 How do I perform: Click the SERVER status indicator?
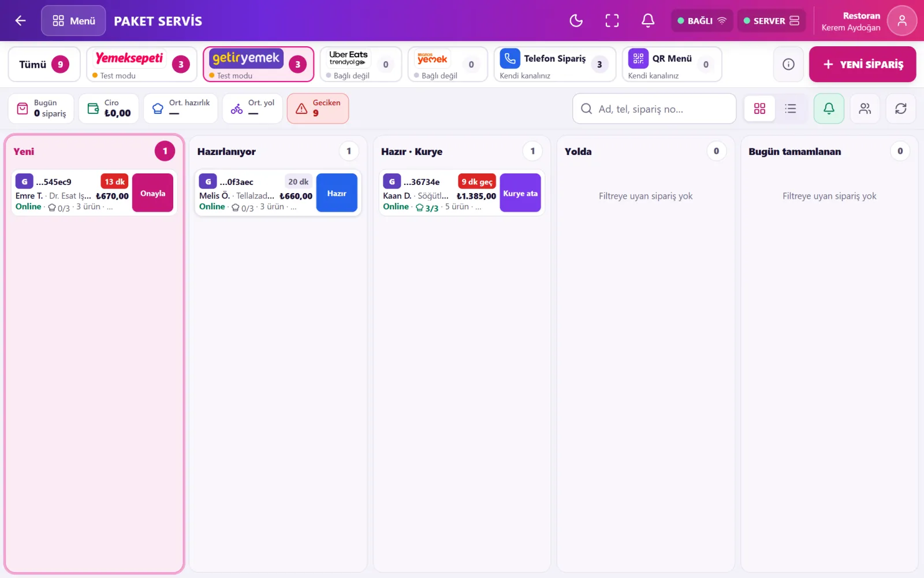(771, 21)
